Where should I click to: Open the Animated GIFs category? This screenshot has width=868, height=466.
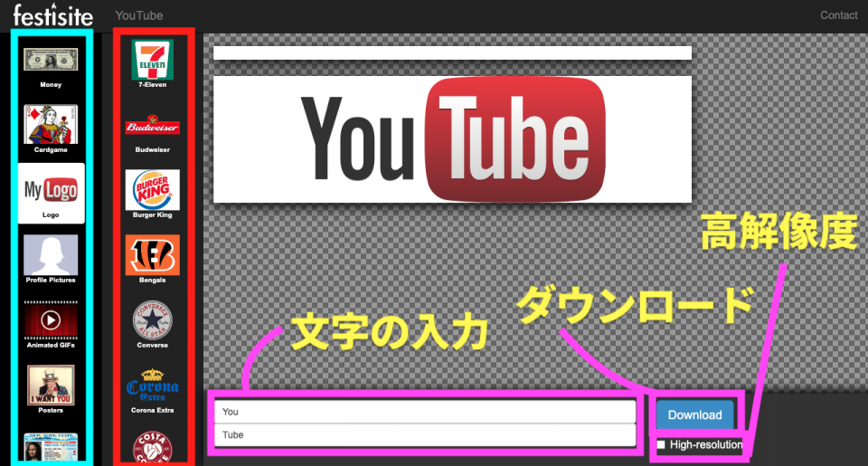pos(51,319)
